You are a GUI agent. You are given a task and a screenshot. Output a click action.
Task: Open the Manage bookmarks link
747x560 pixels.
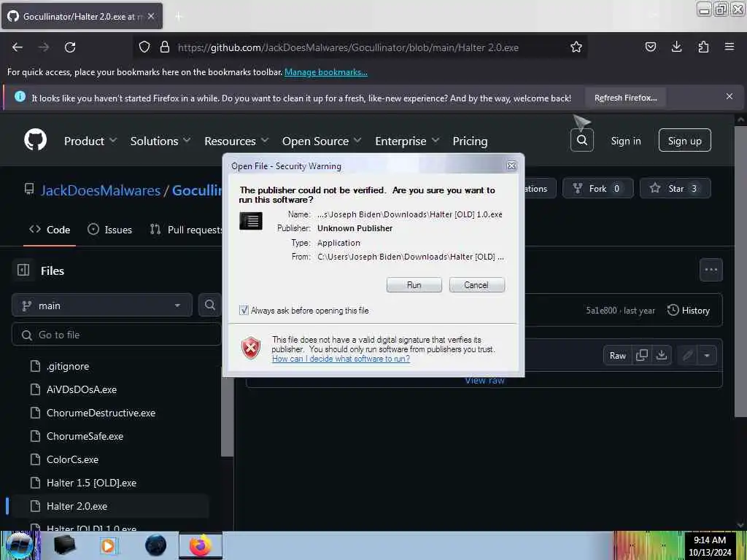pos(326,72)
